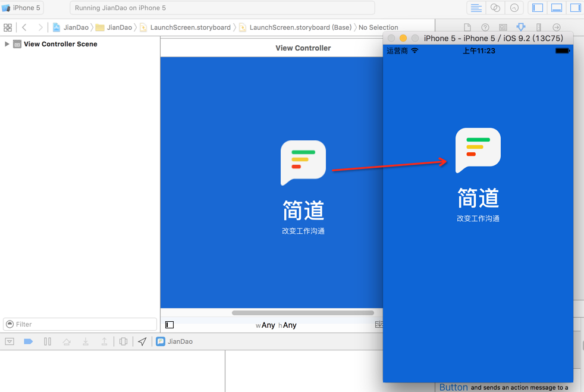Click the JianDao project breadcrumb
The width and height of the screenshot is (584, 392).
pos(70,27)
